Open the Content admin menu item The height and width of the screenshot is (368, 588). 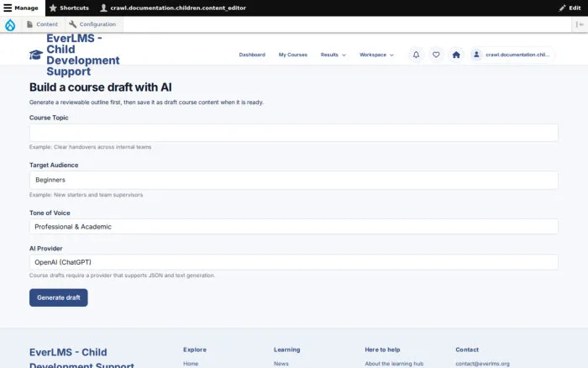pyautogui.click(x=42, y=24)
